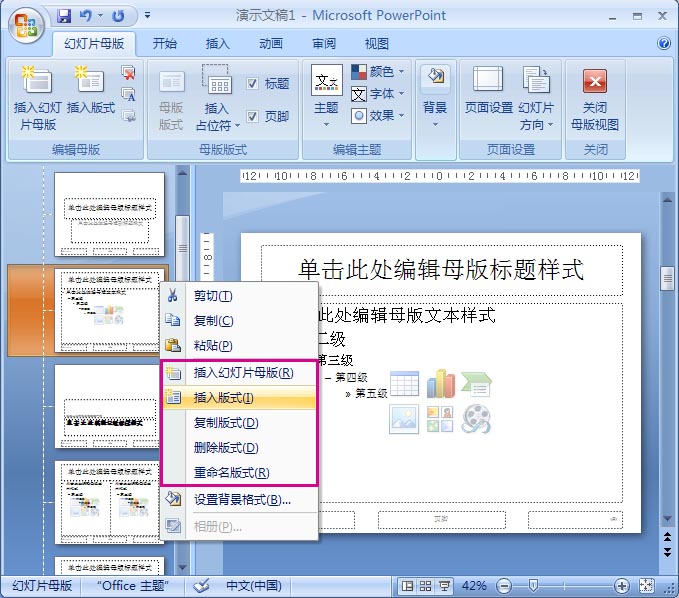Switch to Slide Sorter view in status bar
This screenshot has height=598, width=679.
(426, 586)
